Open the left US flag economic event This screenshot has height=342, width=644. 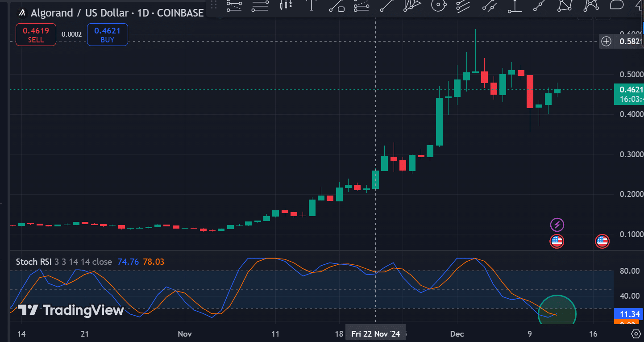point(557,242)
